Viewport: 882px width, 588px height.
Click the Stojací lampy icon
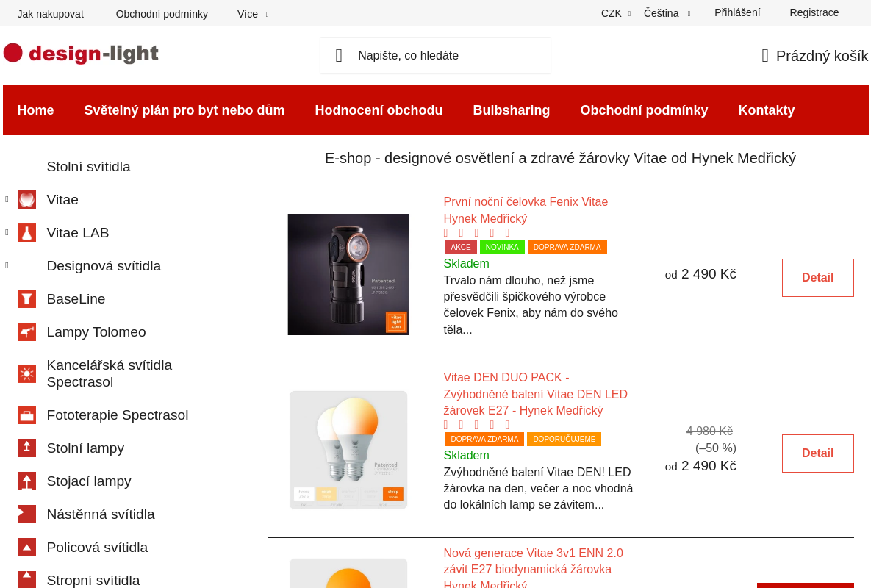26,481
